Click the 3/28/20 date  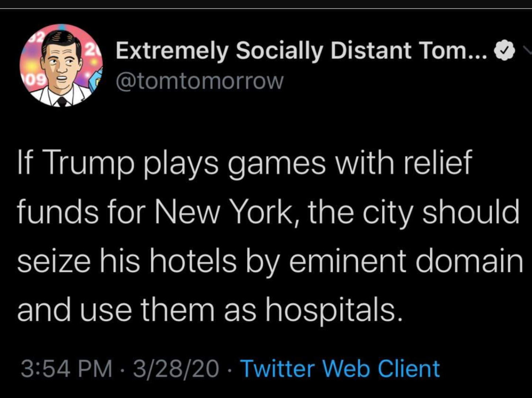pyautogui.click(x=176, y=369)
